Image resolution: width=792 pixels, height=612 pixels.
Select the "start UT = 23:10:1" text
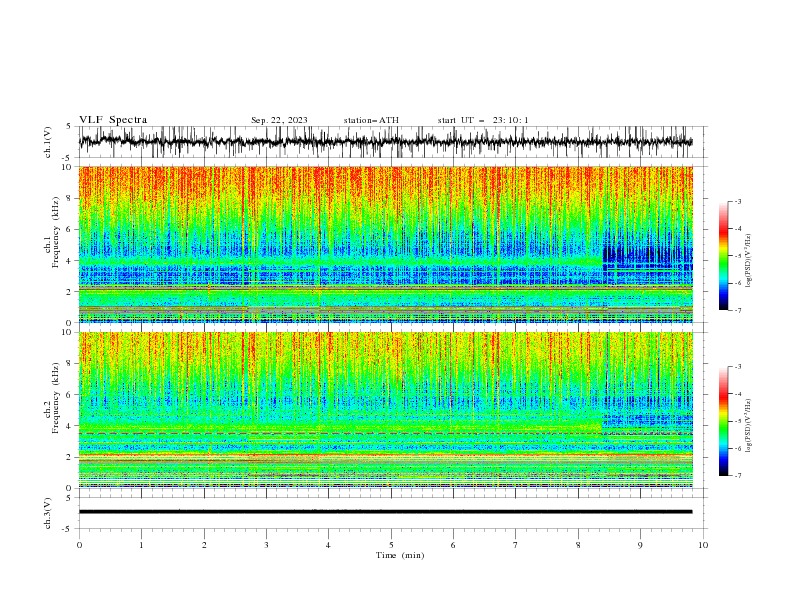pyautogui.click(x=483, y=120)
